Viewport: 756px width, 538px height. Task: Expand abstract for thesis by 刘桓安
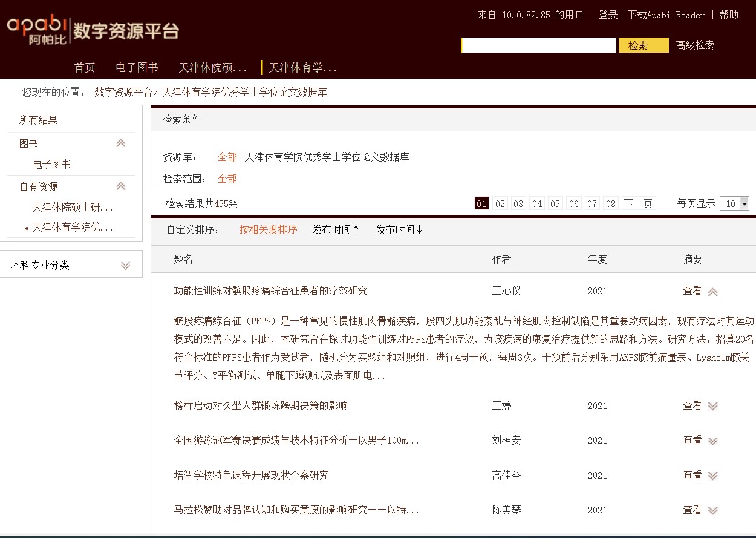click(x=712, y=441)
